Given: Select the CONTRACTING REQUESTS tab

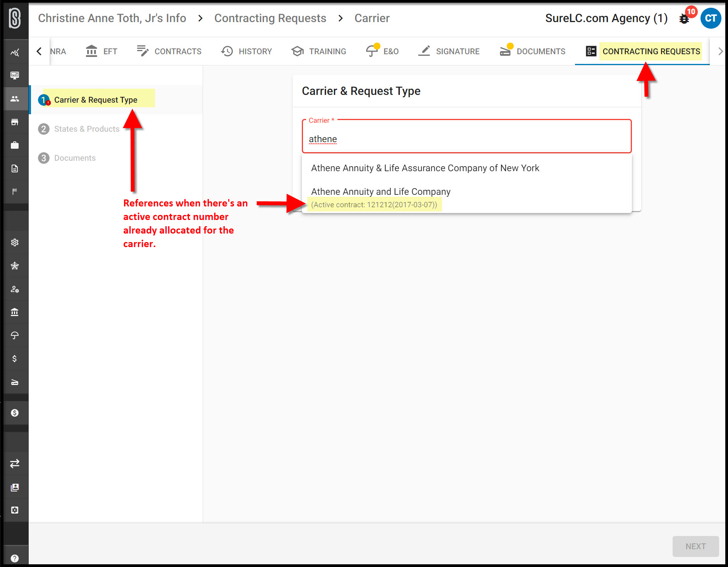Looking at the screenshot, I should click(x=643, y=52).
